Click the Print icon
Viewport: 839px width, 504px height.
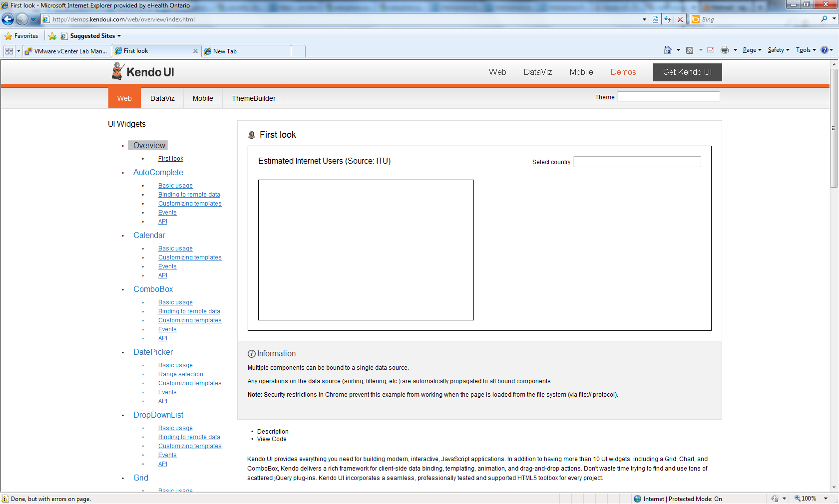tap(725, 50)
